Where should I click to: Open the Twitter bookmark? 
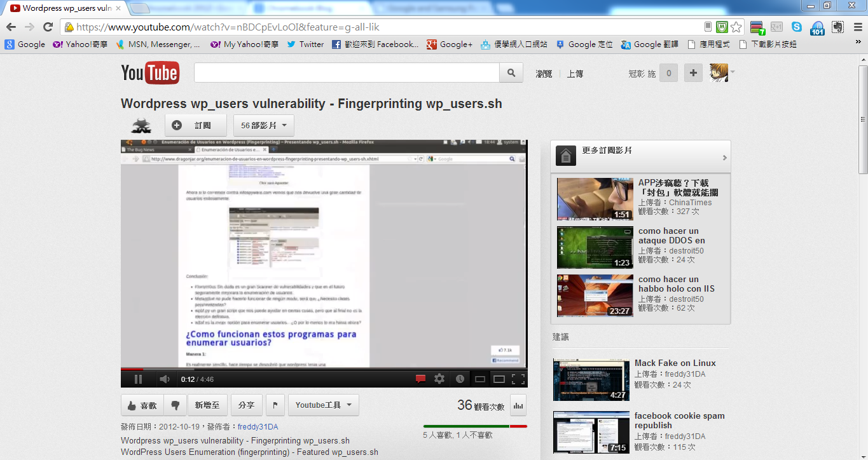(305, 44)
